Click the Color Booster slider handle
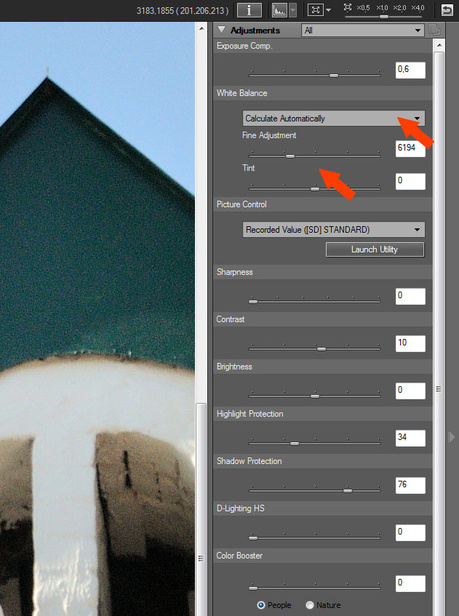 pos(253,588)
